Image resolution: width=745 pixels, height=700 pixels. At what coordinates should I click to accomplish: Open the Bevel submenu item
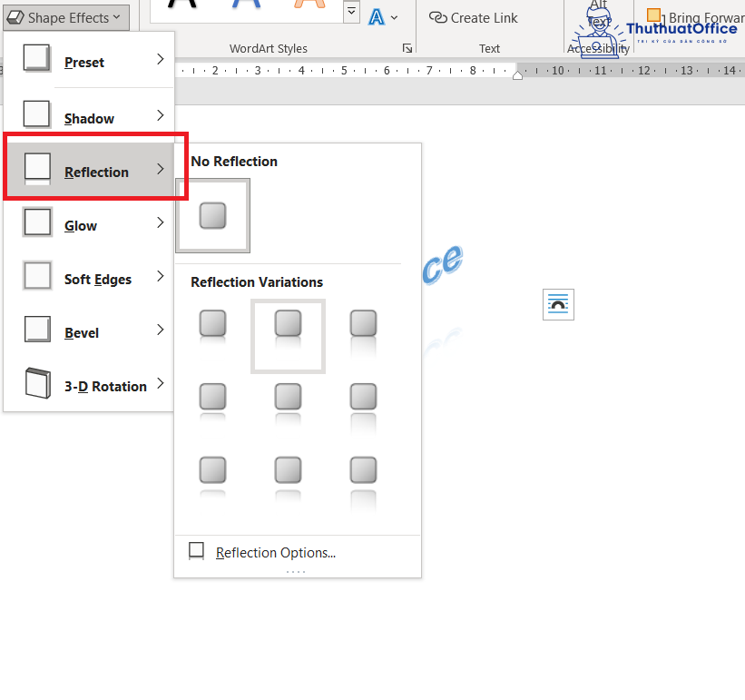89,330
